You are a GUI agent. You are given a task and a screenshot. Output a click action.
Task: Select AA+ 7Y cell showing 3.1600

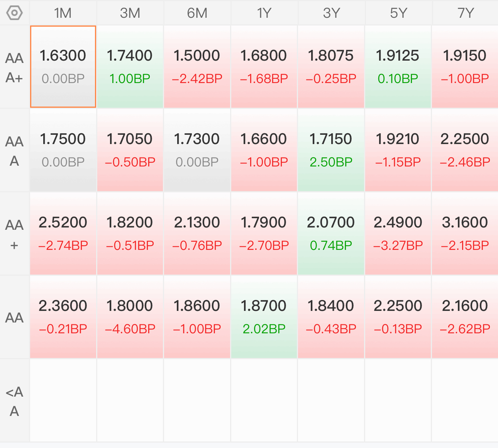point(465,234)
